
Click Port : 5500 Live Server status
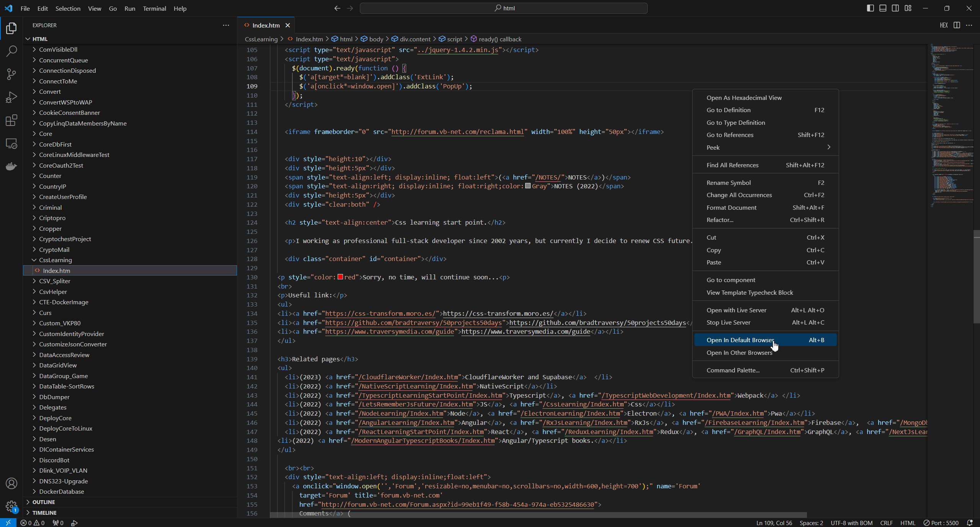point(941,523)
